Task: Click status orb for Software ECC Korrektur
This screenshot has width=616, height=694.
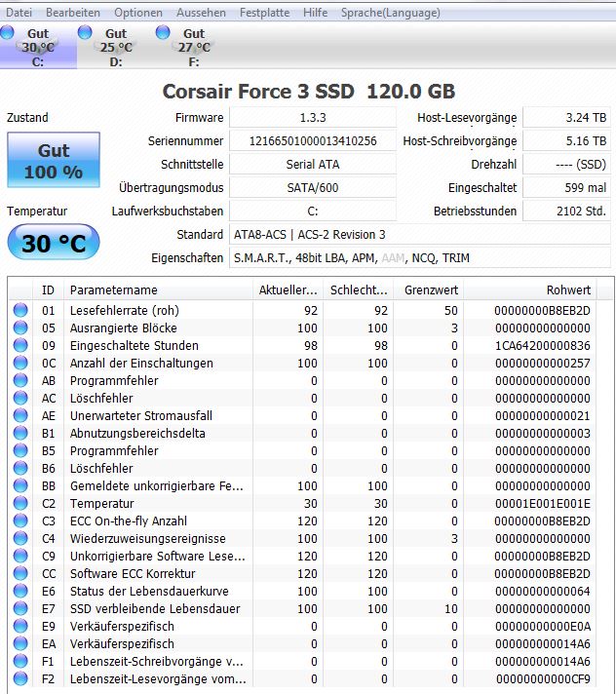Action: pos(20,573)
